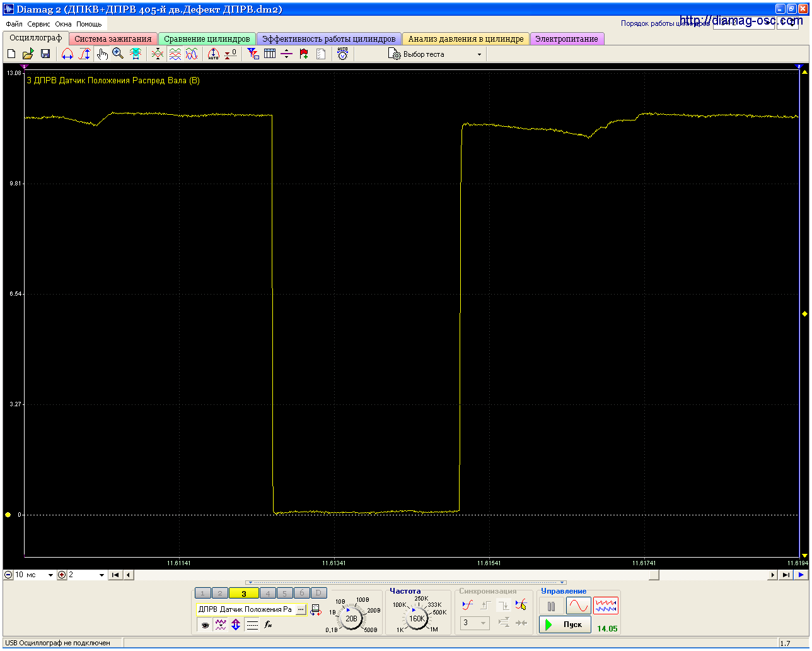Switch to Система зажигания tab
812x651 pixels.
(113, 39)
